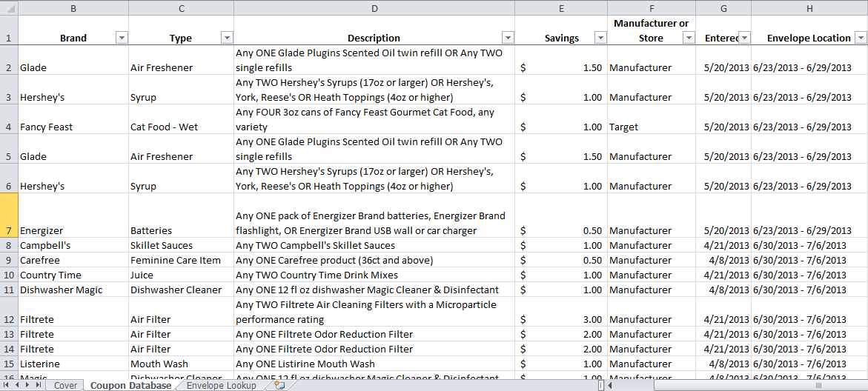Open the Entered column filter dropdown
The height and width of the screenshot is (391, 868).
pos(744,38)
